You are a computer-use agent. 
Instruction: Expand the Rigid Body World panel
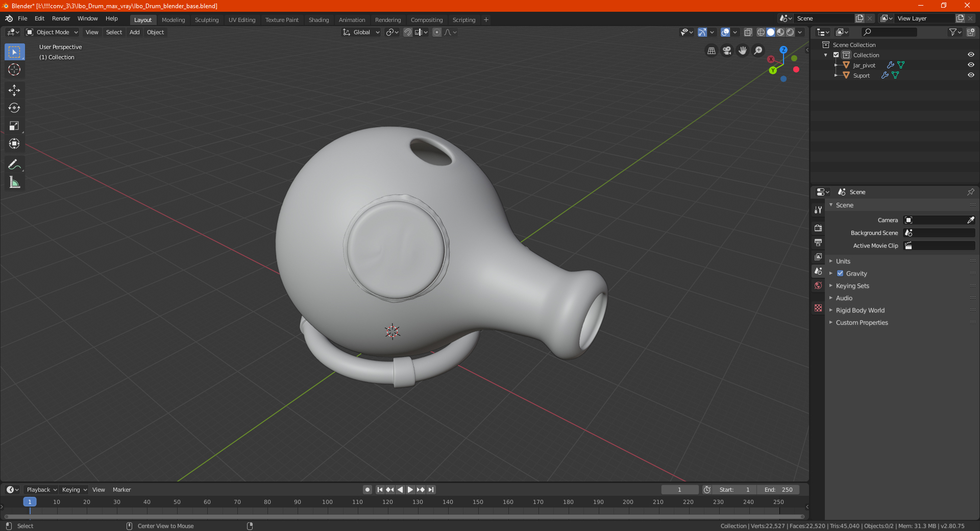click(x=861, y=310)
